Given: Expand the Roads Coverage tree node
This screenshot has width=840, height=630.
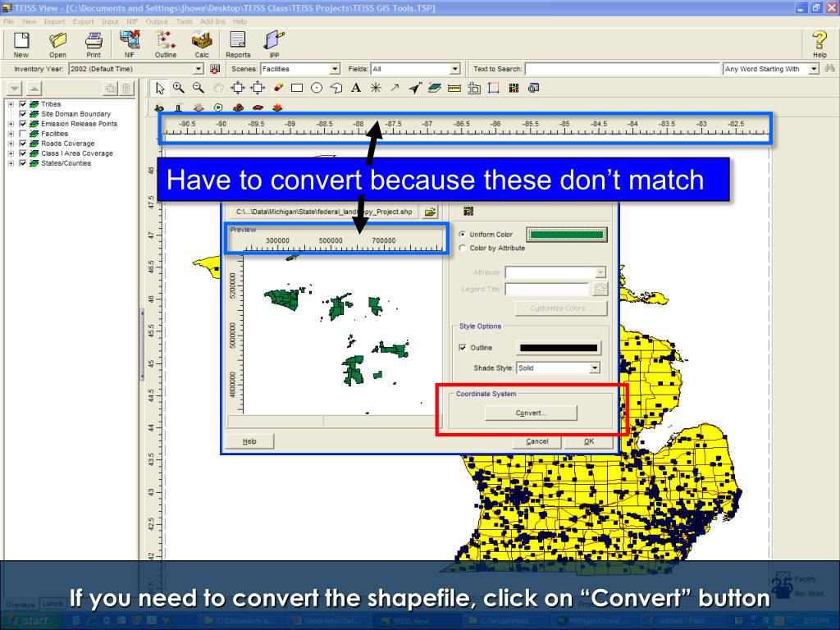Looking at the screenshot, I should (11, 144).
